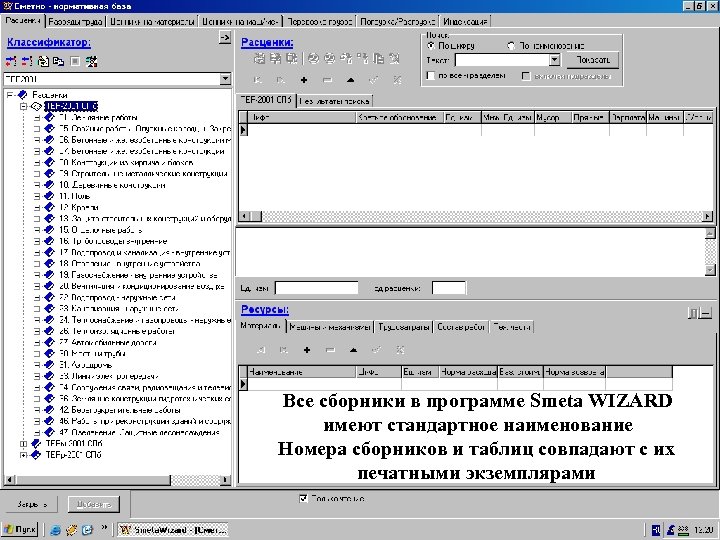This screenshot has height=540, width=720.
Task: Click the cancel X icon under Ресурсы
Action: tap(400, 350)
